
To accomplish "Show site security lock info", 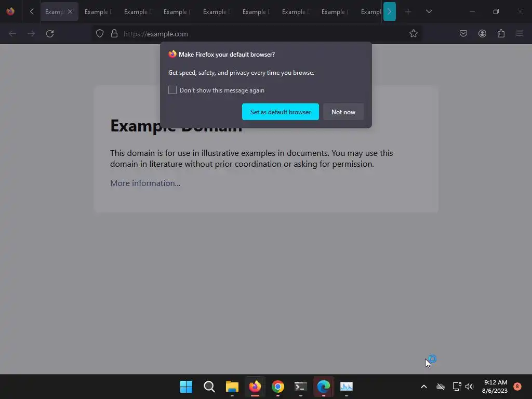I will [x=114, y=34].
